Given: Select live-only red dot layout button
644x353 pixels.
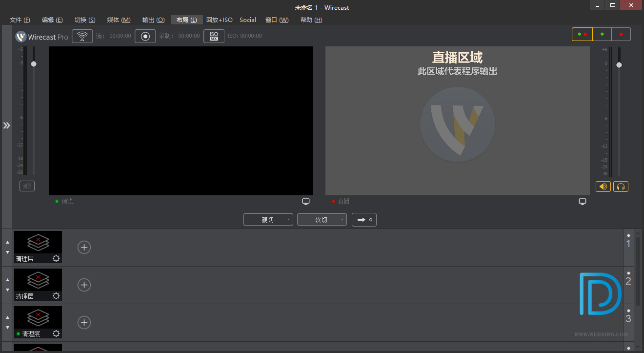Looking at the screenshot, I should (x=621, y=34).
